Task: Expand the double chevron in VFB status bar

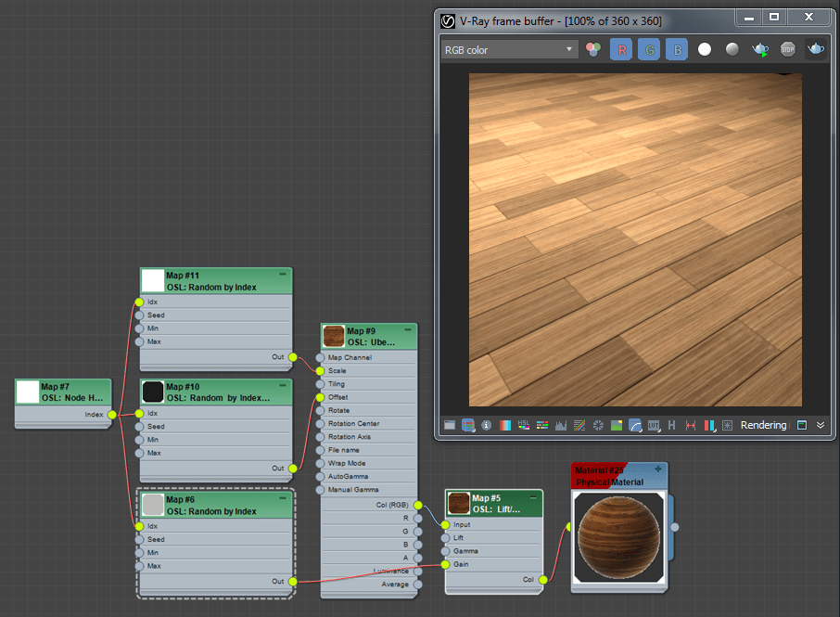Action: click(821, 425)
